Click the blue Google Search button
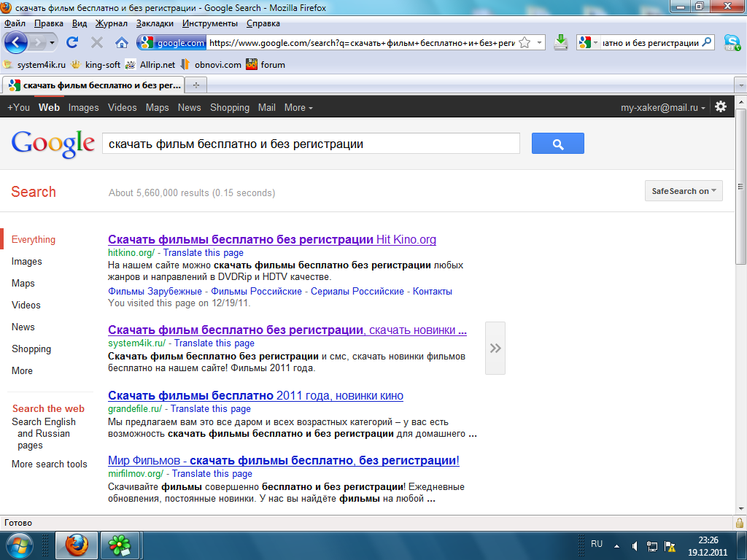 [x=558, y=144]
